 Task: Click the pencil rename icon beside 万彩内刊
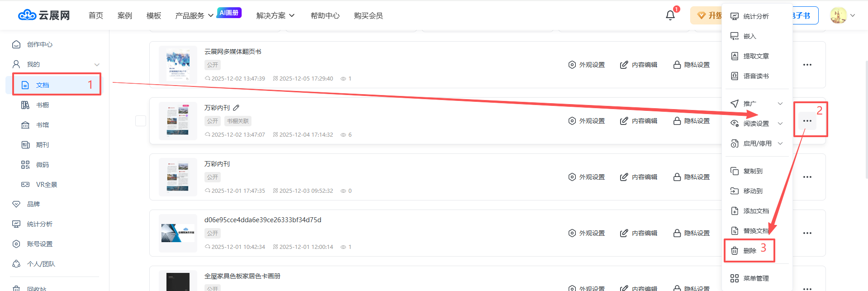click(x=236, y=108)
